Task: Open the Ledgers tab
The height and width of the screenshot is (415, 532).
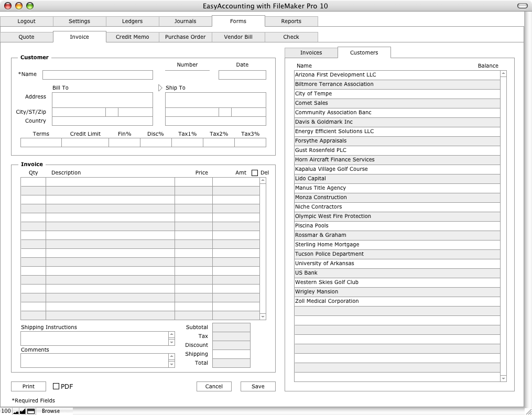Action: tap(132, 21)
